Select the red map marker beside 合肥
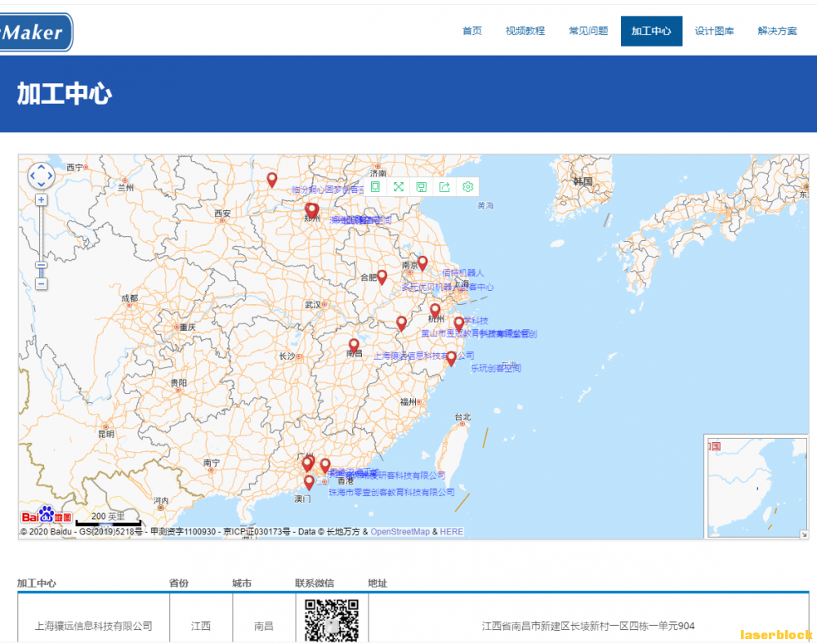Screen dimensions: 817x644 (382, 277)
